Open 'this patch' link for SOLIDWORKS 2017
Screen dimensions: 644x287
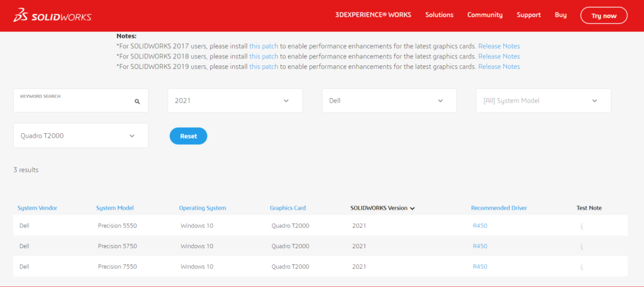(x=264, y=46)
